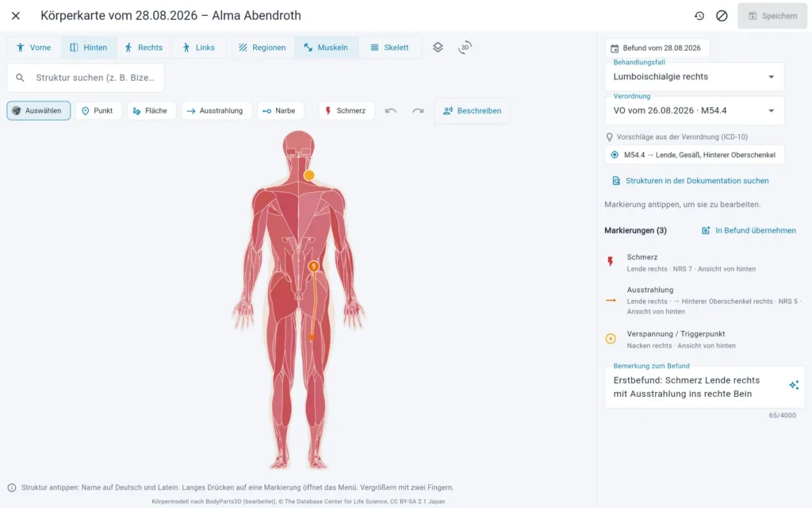This screenshot has height=508, width=812.
Task: Click the redo arrow icon
Action: tap(418, 110)
